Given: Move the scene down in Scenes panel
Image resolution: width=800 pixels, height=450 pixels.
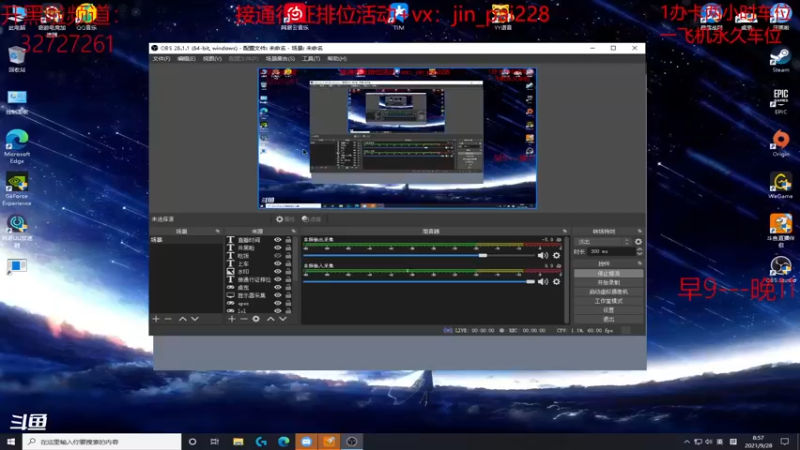Looking at the screenshot, I should click(x=194, y=319).
